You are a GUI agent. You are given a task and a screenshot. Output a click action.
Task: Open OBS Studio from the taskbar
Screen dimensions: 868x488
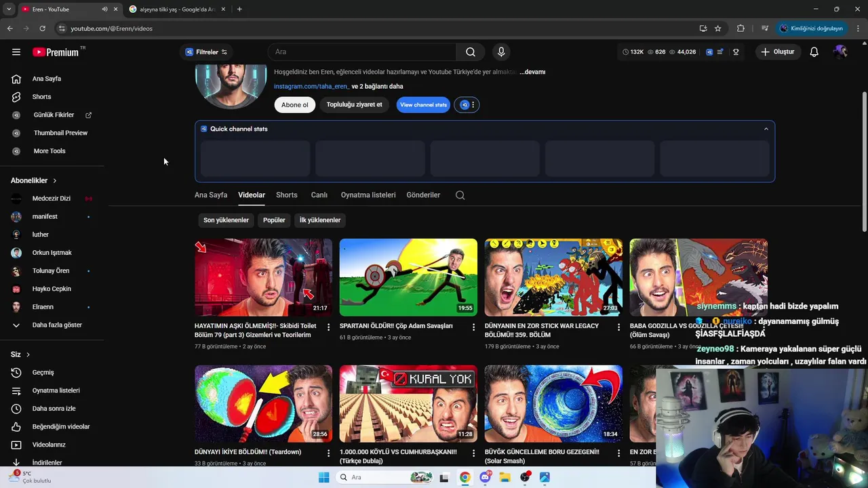click(x=525, y=477)
